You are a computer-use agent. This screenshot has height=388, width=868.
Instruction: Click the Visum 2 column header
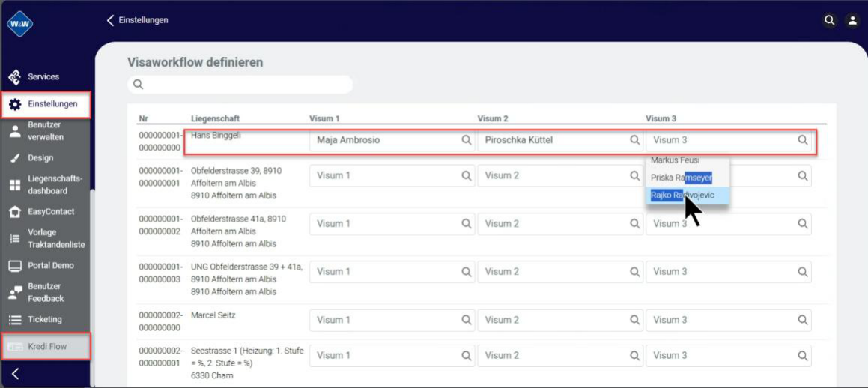pos(493,118)
